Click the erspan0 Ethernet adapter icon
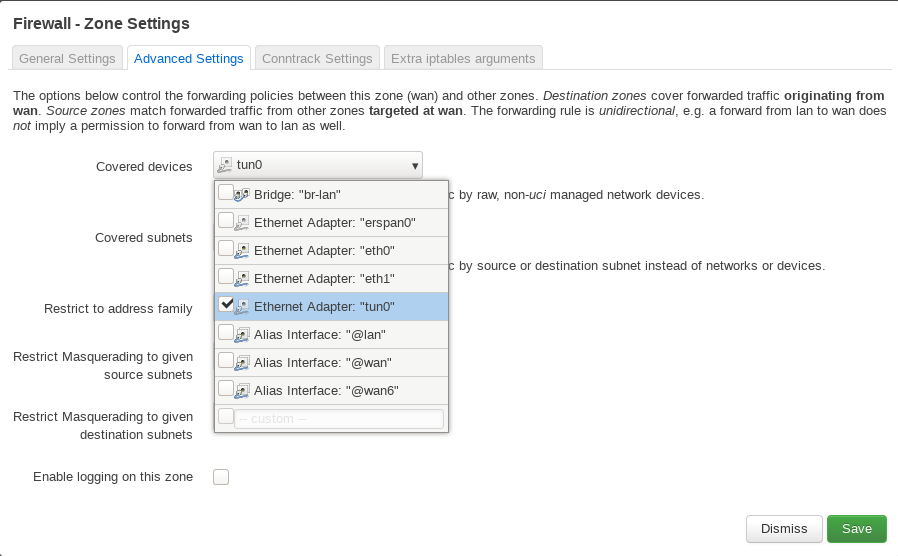Viewport: 898px width, 556px height. click(x=242, y=222)
